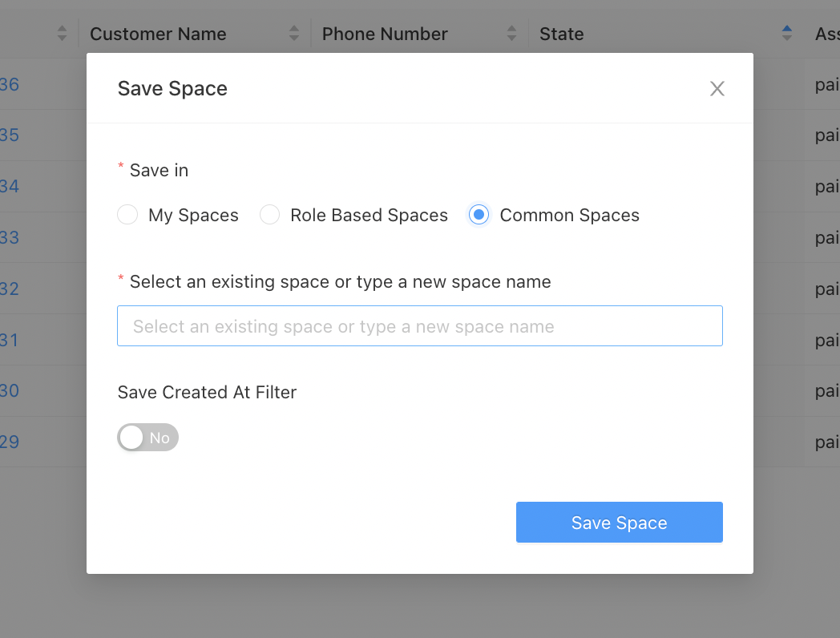Open the row link ending in 35

[x=10, y=135]
